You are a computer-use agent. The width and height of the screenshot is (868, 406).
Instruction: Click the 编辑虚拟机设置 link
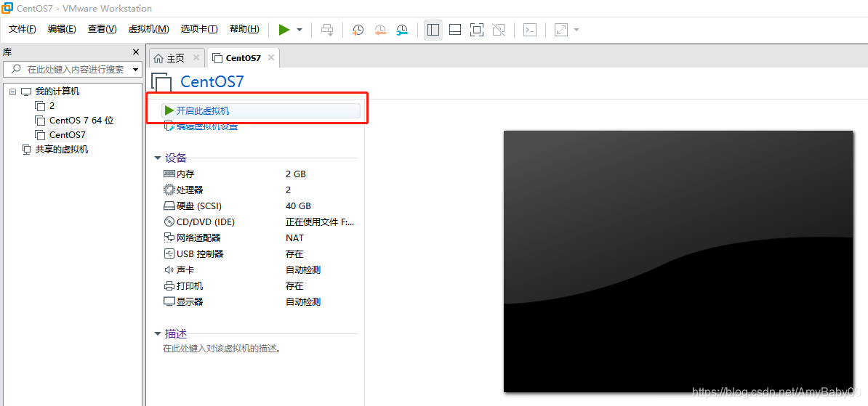(x=207, y=126)
